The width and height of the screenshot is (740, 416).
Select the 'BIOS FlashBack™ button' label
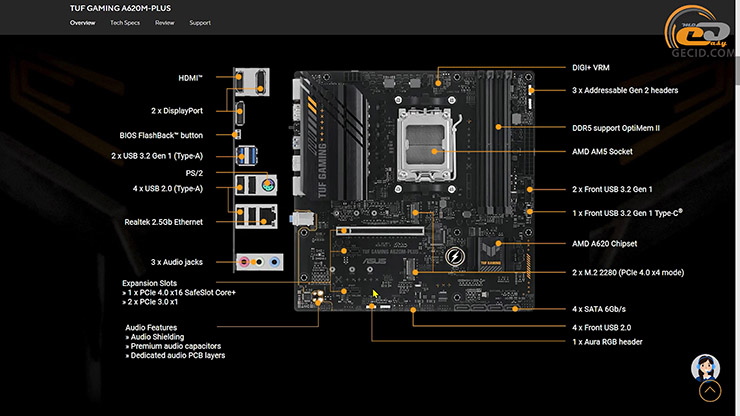[161, 135]
